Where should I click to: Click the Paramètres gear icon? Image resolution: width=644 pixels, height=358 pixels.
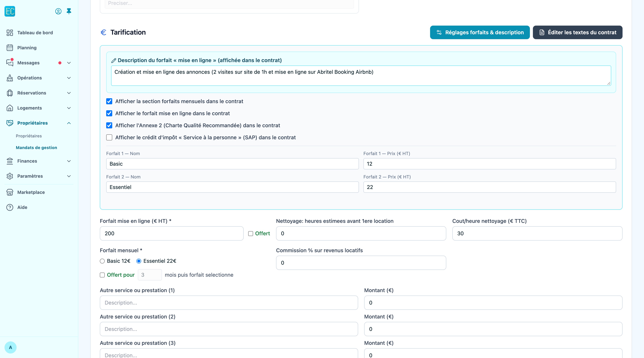pyautogui.click(x=10, y=176)
